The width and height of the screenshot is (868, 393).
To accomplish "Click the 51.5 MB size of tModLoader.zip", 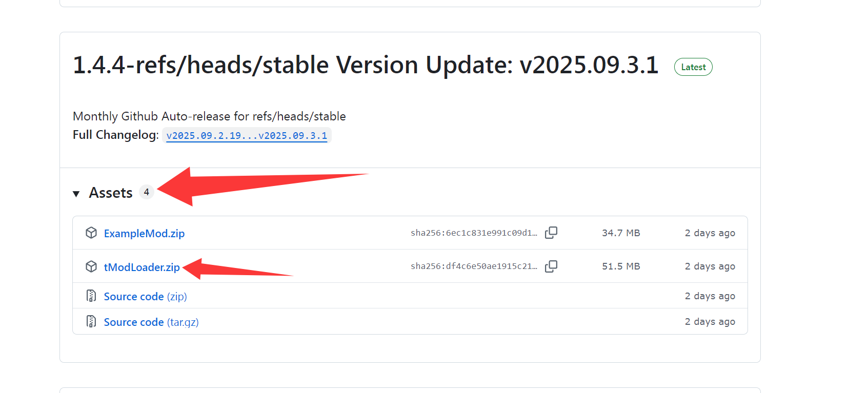I will coord(621,266).
